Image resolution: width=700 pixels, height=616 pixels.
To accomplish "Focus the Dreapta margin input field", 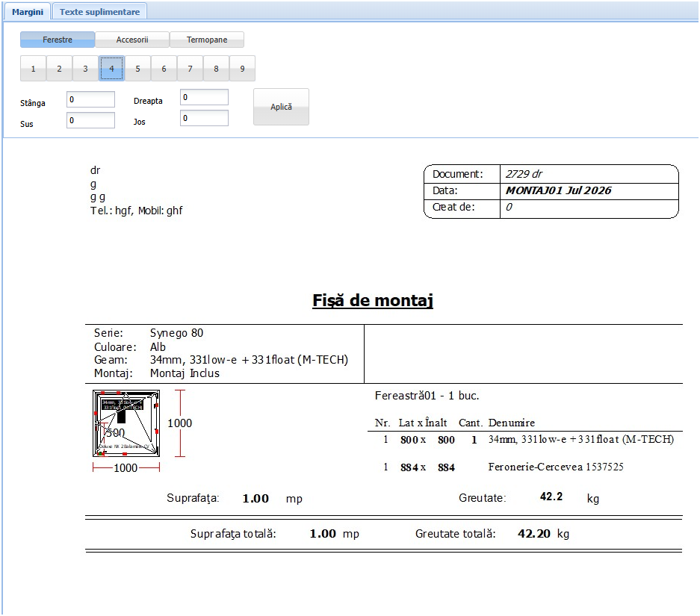I will click(205, 97).
